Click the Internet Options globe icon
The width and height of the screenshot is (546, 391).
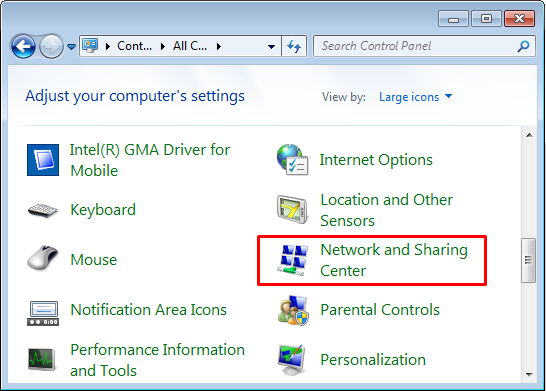292,159
